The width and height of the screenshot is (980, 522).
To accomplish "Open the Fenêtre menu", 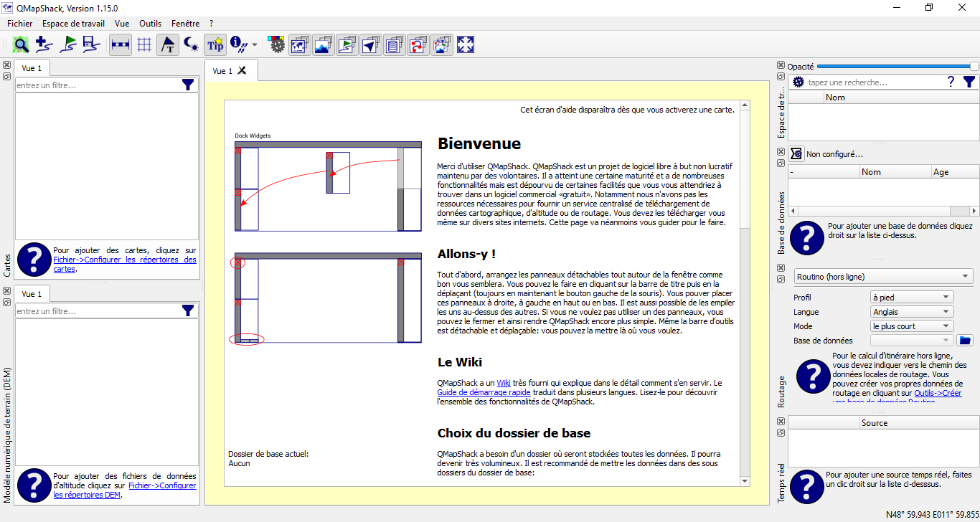I will (x=186, y=24).
